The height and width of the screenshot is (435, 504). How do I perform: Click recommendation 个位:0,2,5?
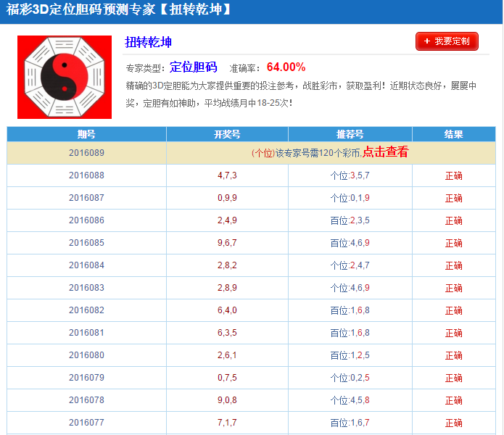[x=350, y=378]
